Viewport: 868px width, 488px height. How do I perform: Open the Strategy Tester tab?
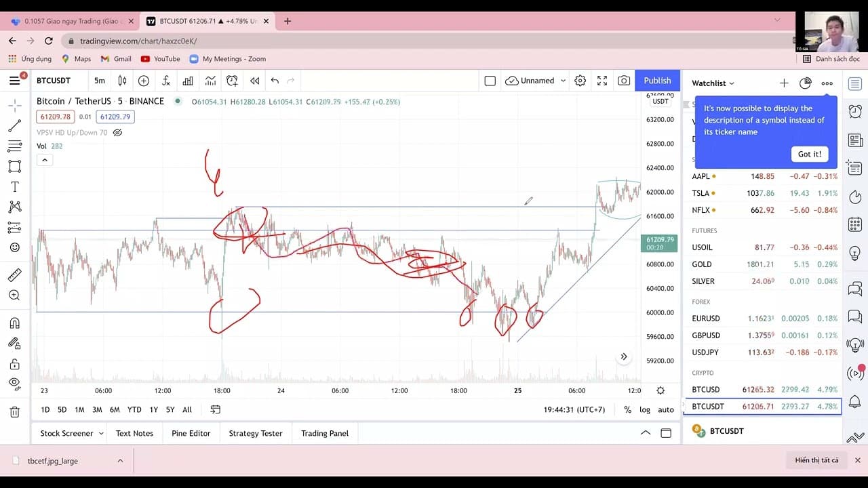[256, 433]
